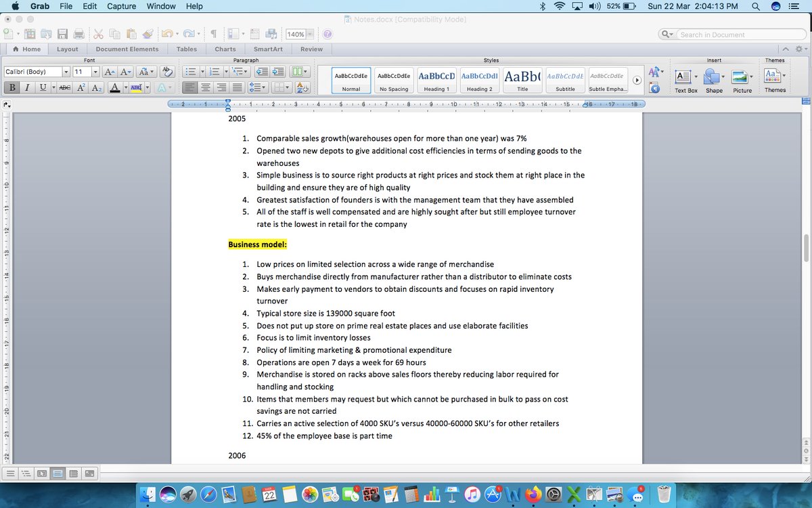The image size is (812, 508).
Task: Toggle Bold formatting
Action: (12, 87)
